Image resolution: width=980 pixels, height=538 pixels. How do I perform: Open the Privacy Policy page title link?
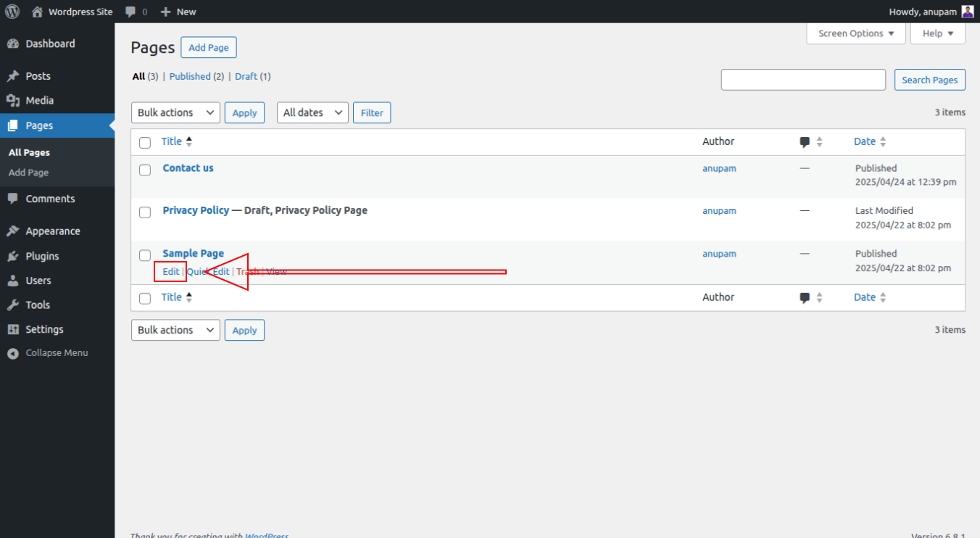[196, 210]
